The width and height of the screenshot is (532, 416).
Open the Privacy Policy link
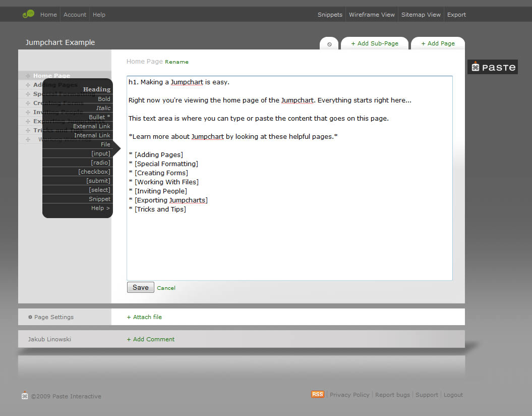349,395
